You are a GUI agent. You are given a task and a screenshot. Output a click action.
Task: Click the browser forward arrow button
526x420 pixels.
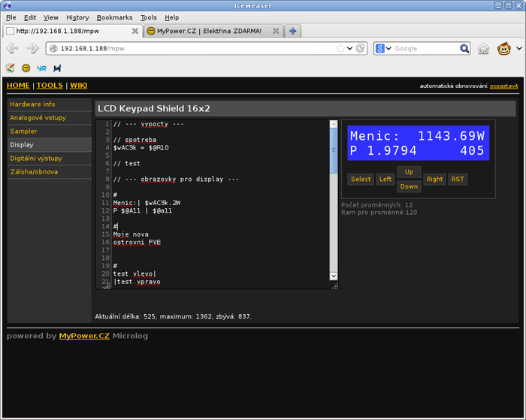[x=32, y=48]
